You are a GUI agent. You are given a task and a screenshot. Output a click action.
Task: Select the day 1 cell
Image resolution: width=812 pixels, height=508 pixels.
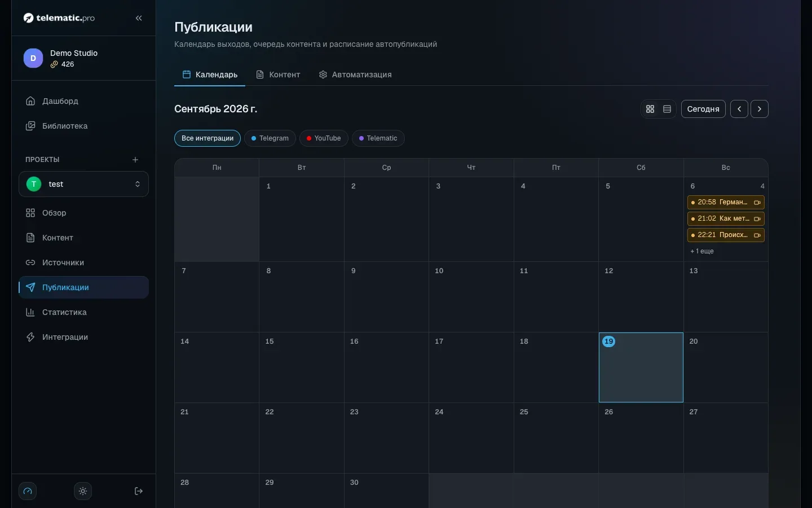click(x=302, y=219)
